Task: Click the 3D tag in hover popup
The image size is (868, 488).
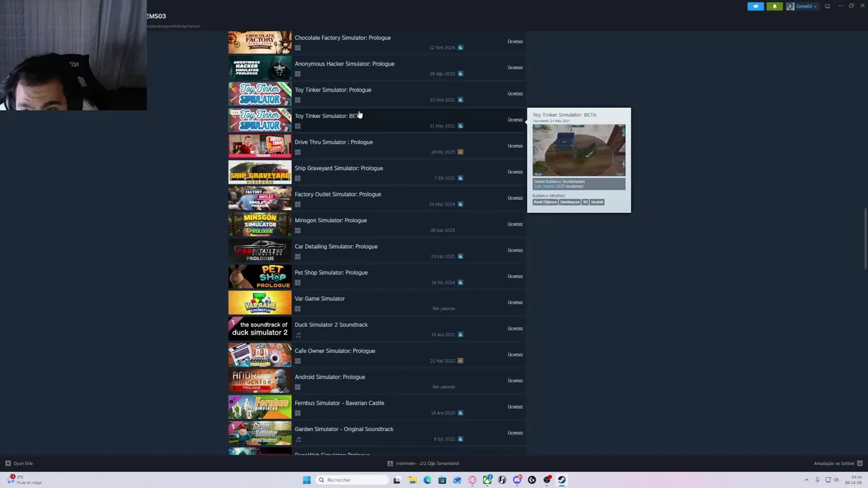Action: pos(585,202)
